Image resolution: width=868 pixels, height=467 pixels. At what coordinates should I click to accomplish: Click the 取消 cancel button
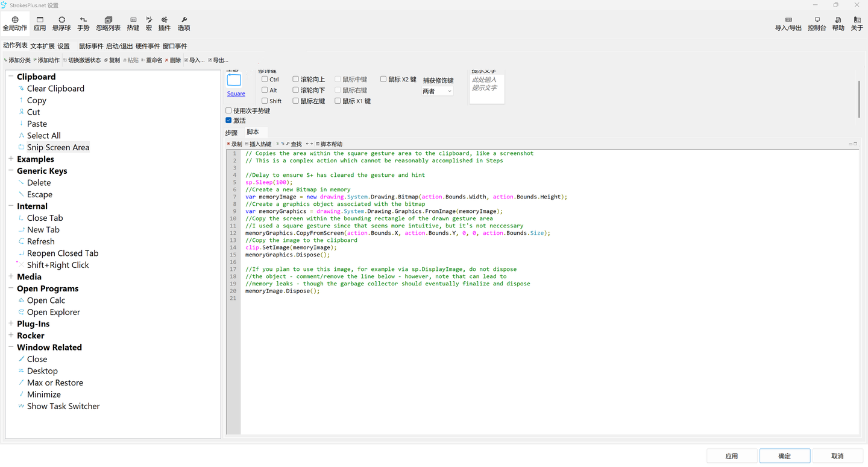point(837,456)
